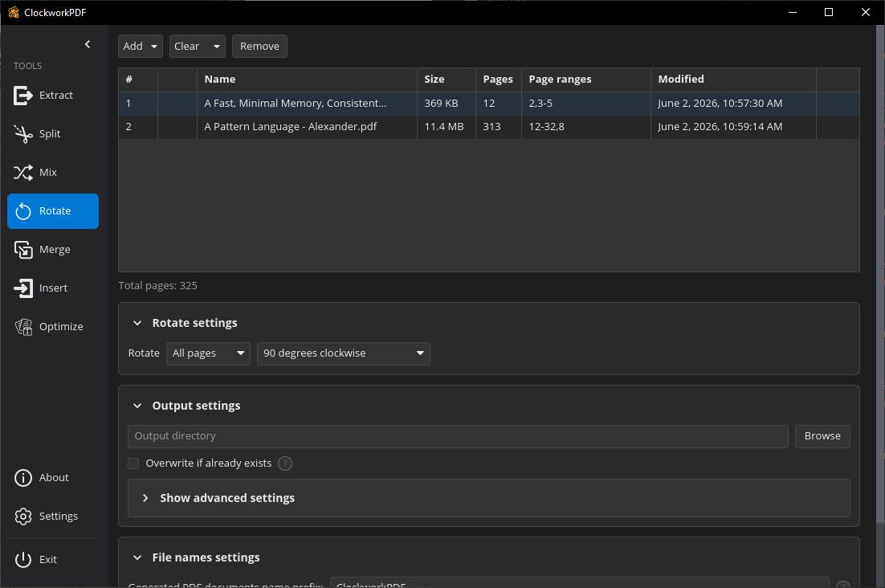
Task: Click the Page ranges column header
Action: click(586, 80)
